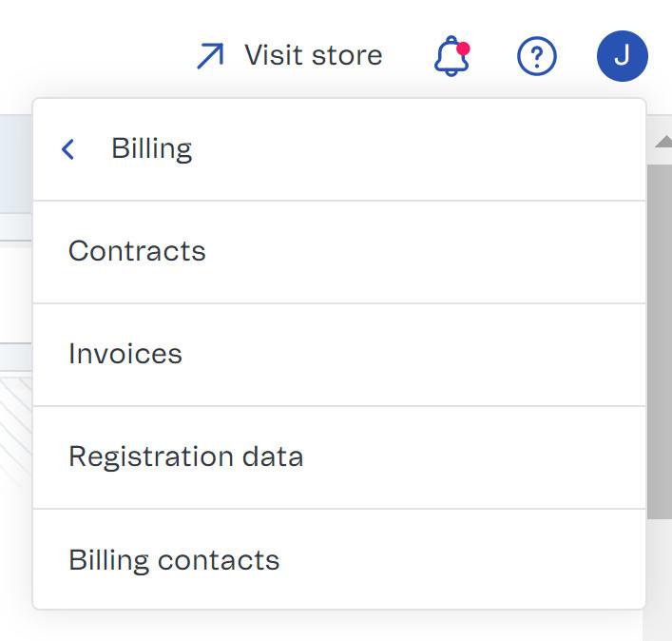Screen dimensions: 672x641
Task: Click the word "store" in Visit store
Action: click(346, 55)
